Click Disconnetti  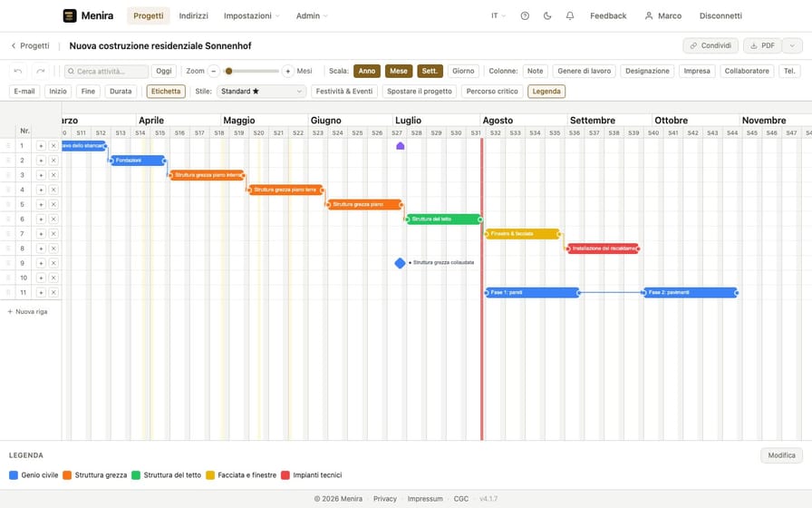[x=720, y=16]
